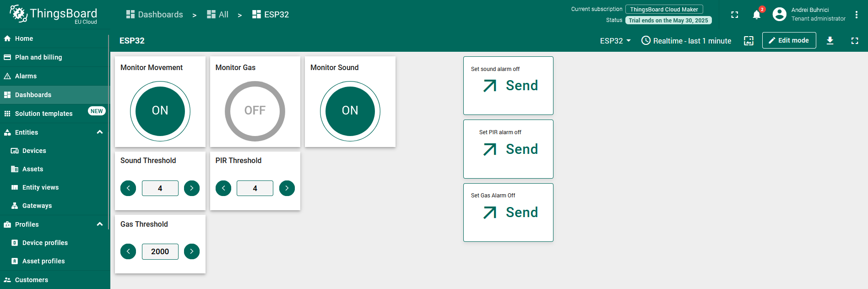Click the Device profiles icon
868x289 pixels.
[x=15, y=243]
